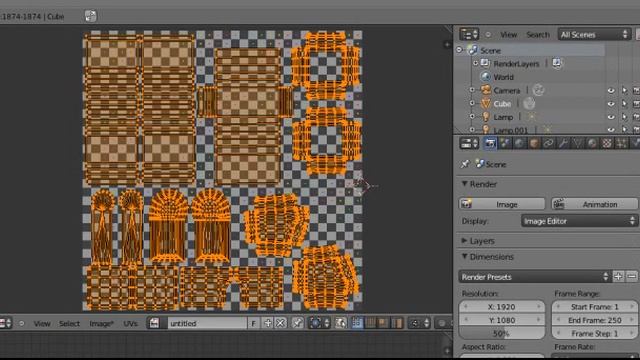Toggle UV sync selection button
Image resolution: width=640 pixels, height=360 pixels.
[341, 323]
